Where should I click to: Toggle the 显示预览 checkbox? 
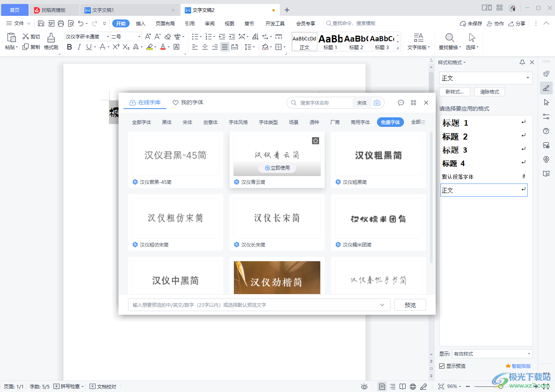click(442, 366)
